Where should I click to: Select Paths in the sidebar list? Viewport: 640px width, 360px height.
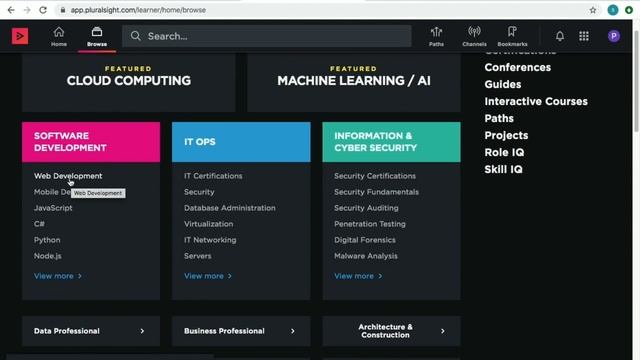[499, 118]
